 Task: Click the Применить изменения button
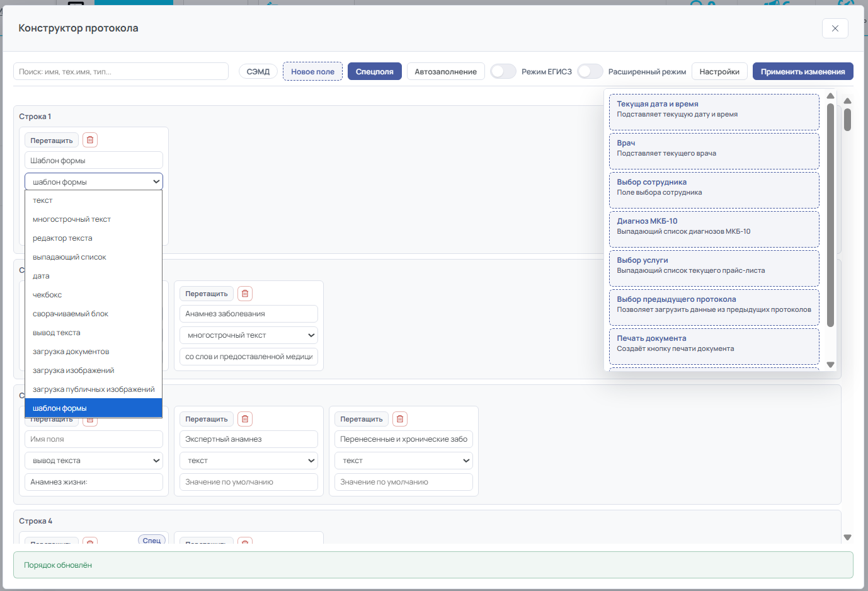click(802, 71)
